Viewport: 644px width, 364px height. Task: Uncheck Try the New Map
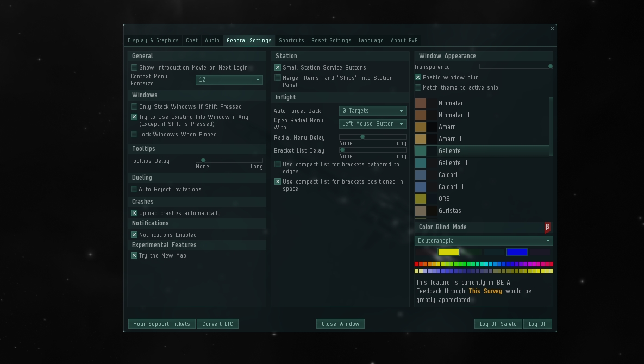pos(134,255)
